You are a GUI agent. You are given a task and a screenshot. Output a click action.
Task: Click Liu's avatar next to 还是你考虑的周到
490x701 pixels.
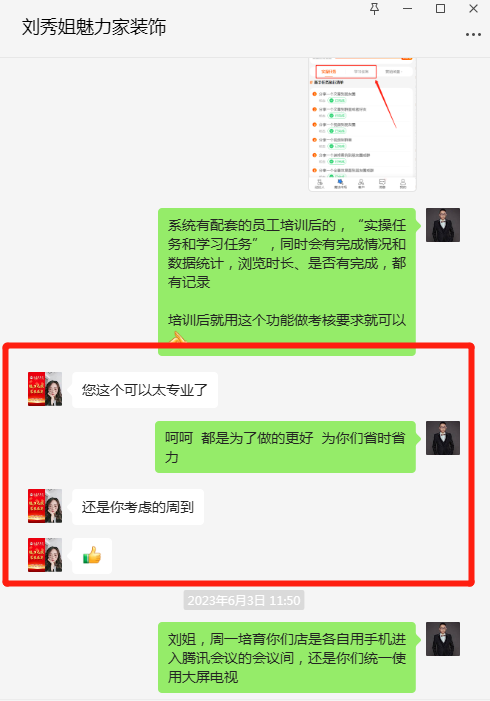point(45,506)
